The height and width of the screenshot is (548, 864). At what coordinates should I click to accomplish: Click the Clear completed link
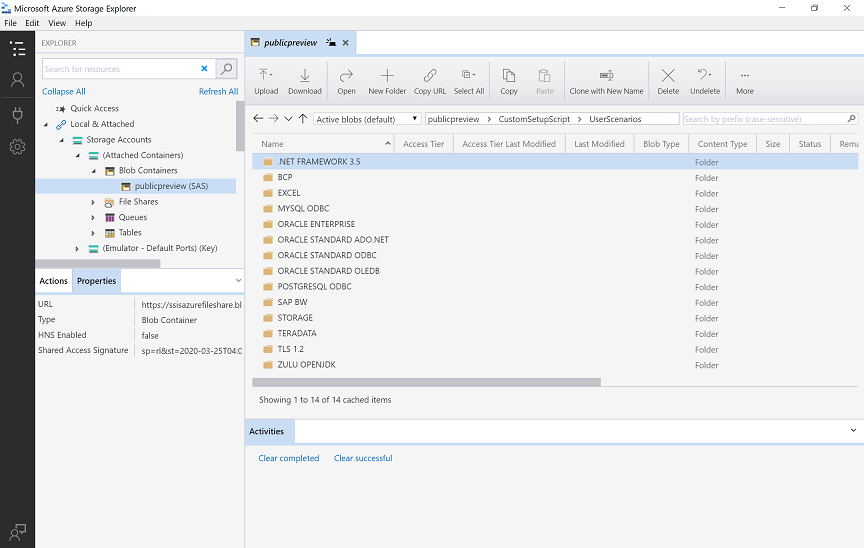point(288,458)
